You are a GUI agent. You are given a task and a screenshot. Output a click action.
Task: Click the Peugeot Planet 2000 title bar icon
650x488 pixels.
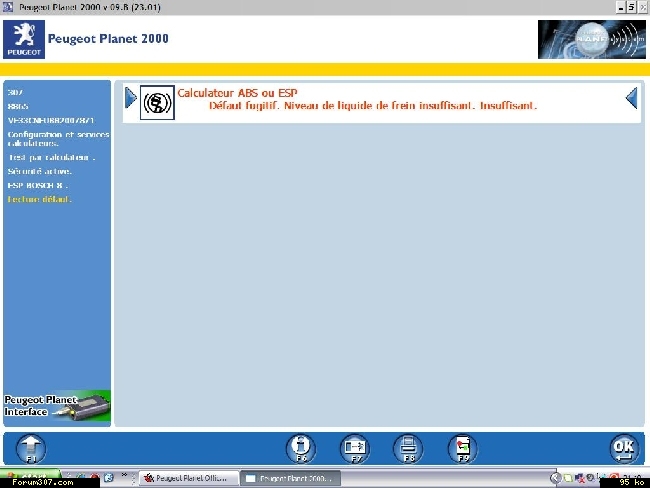point(8,7)
